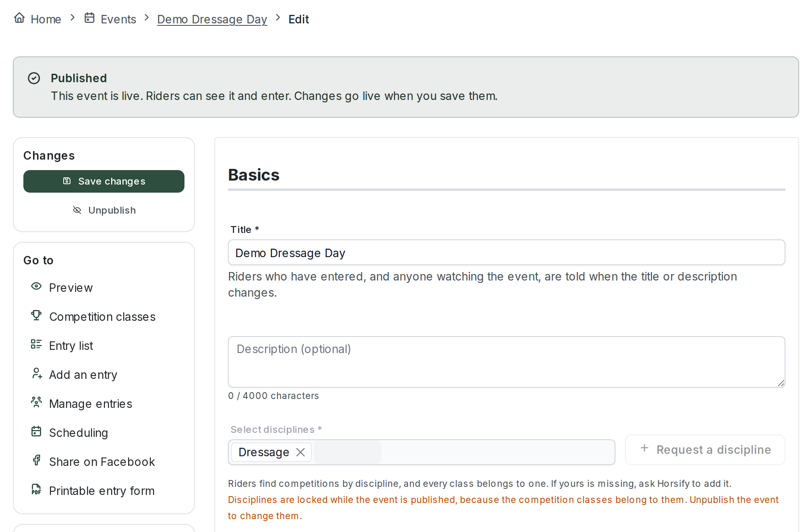Click the group icon for Manage entries

click(x=36, y=403)
